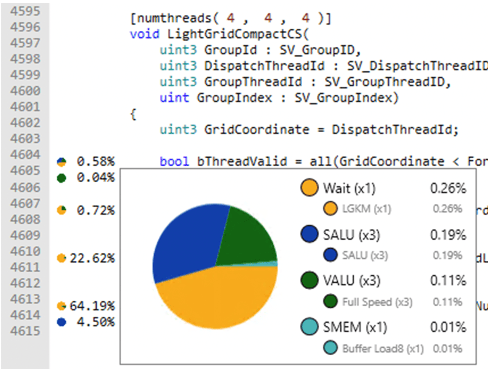Click line number 4596 in the gutter
This screenshot has height=369, width=492.
pyautogui.click(x=25, y=27)
